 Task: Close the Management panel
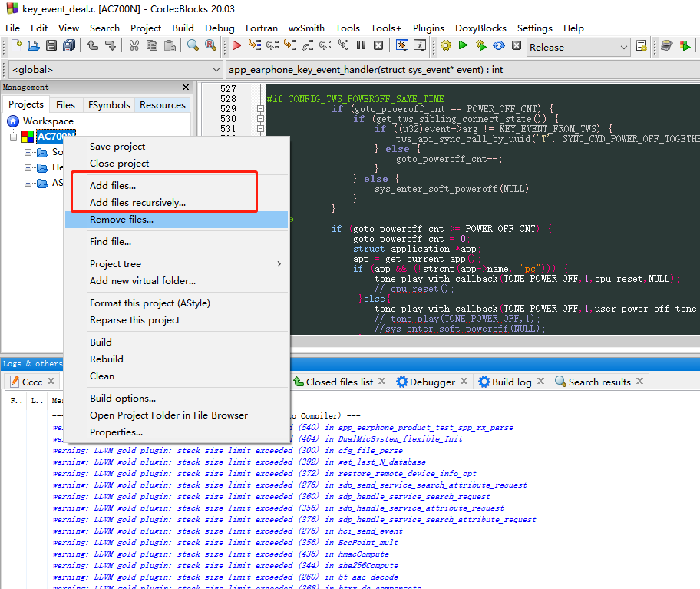point(186,87)
